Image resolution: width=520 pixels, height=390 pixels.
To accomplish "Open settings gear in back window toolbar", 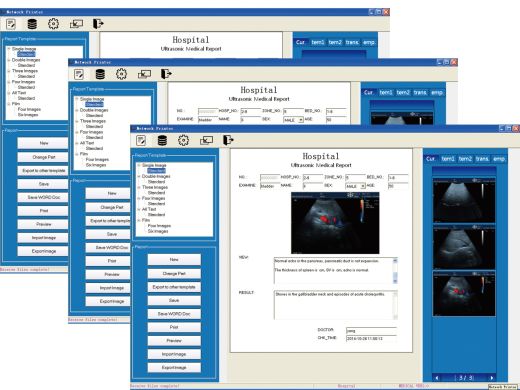I will click(x=53, y=24).
